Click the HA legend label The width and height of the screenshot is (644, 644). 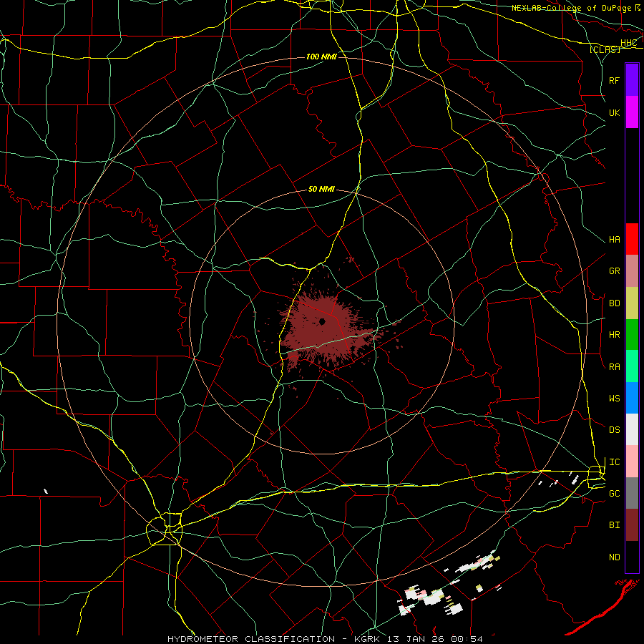coord(614,240)
